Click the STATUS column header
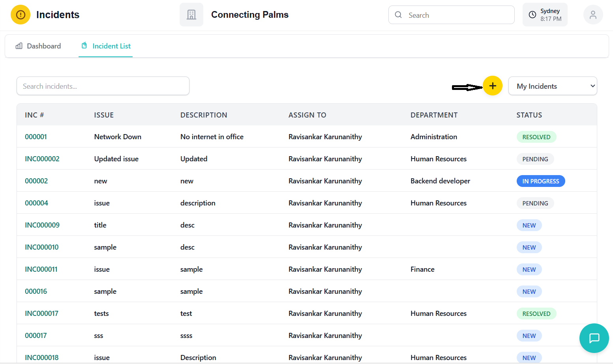The height and width of the screenshot is (364, 613). click(x=529, y=115)
